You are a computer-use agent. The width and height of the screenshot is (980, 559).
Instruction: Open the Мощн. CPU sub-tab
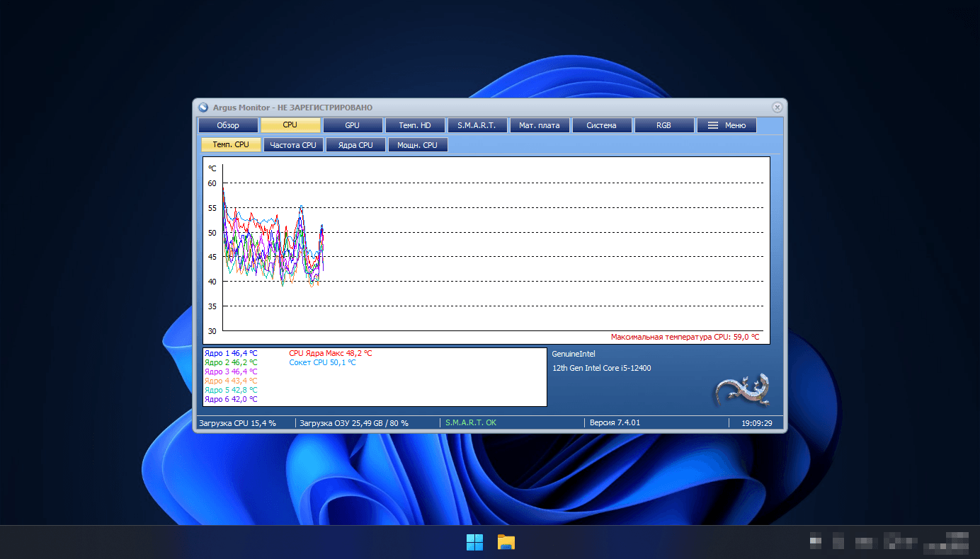click(418, 145)
